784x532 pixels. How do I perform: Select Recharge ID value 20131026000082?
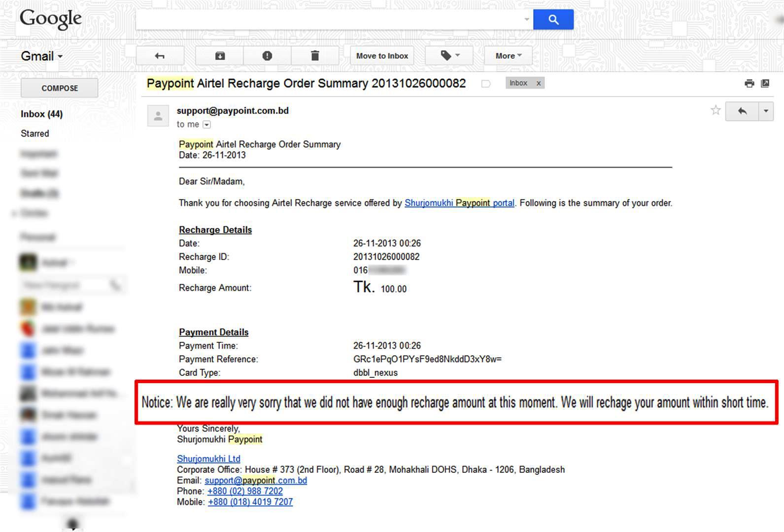point(386,257)
